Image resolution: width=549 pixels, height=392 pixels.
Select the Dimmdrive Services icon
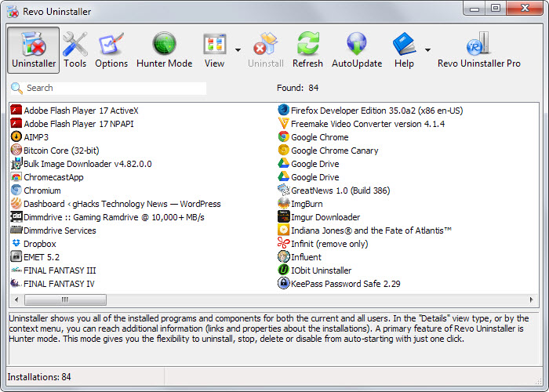click(16, 230)
